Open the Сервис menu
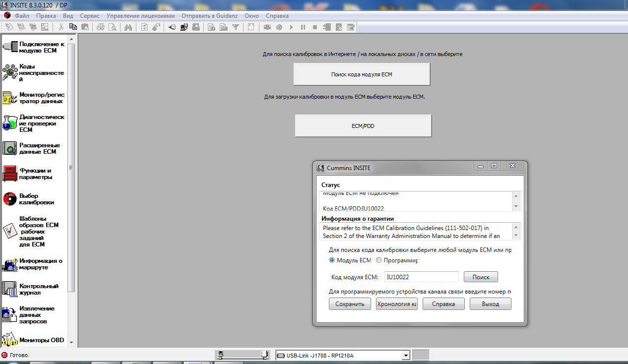 click(90, 16)
